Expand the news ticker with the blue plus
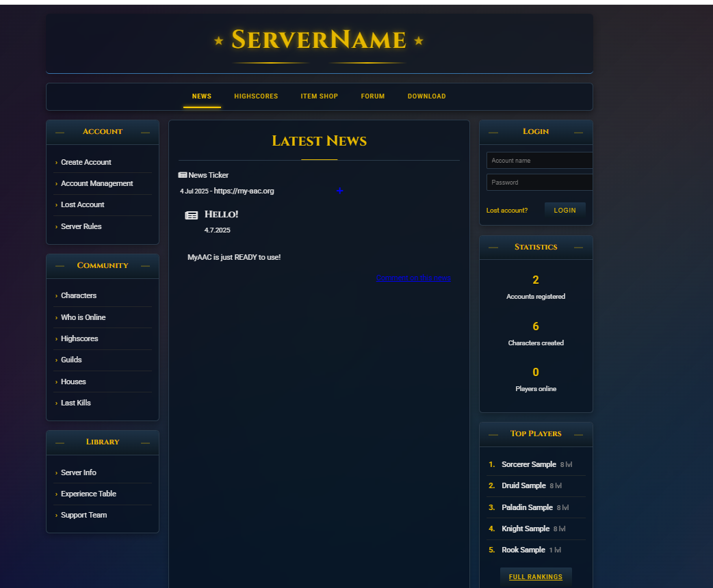The width and height of the screenshot is (713, 588). tap(340, 191)
